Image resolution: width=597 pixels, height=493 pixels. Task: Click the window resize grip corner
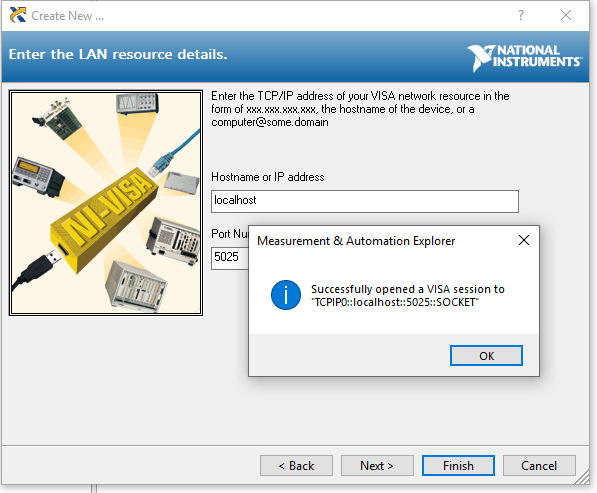pyautogui.click(x=583, y=477)
